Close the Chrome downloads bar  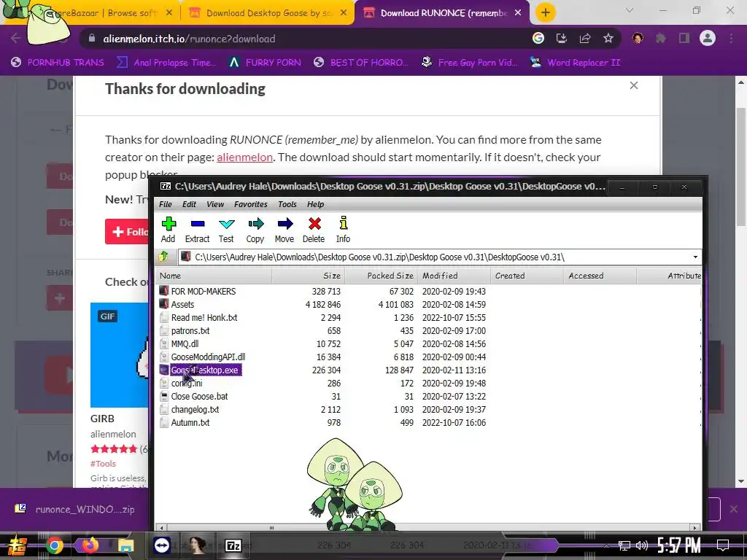(734, 509)
